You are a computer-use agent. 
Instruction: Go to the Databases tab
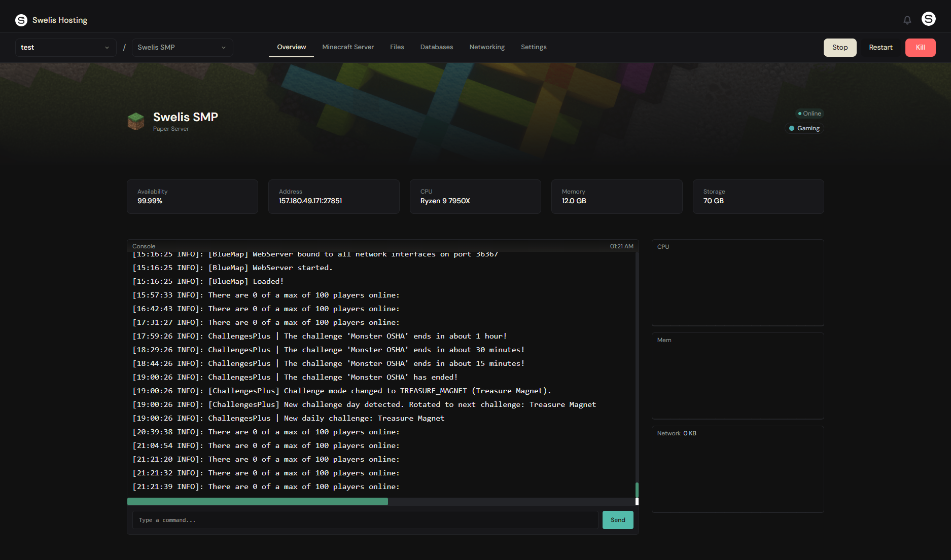[x=436, y=47]
